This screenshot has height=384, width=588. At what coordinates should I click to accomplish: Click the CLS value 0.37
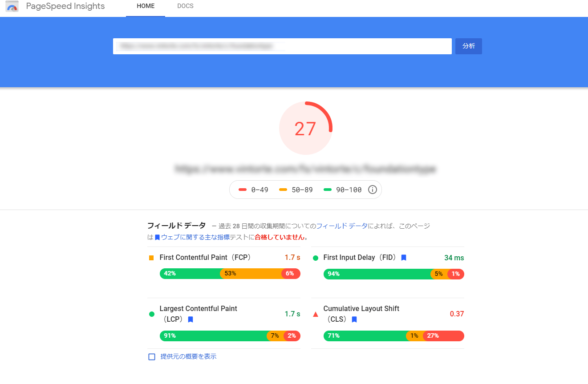tap(457, 314)
